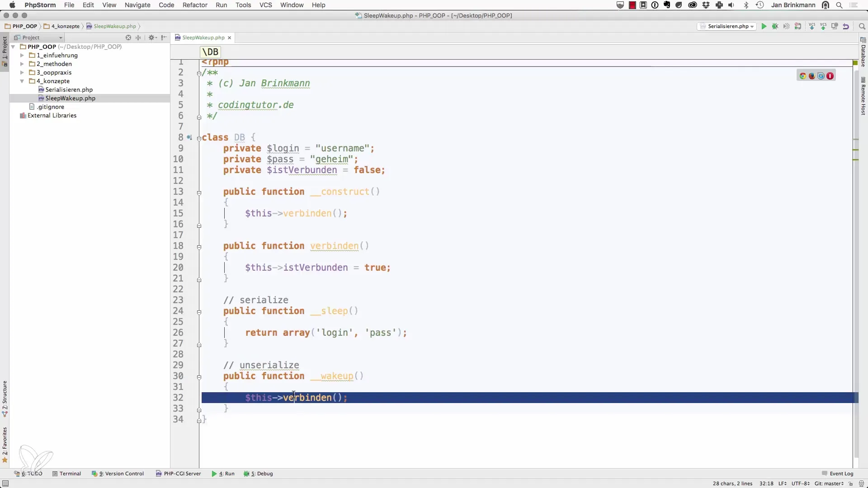Open file in Firefox browser icon
The image size is (868, 488).
tap(812, 76)
